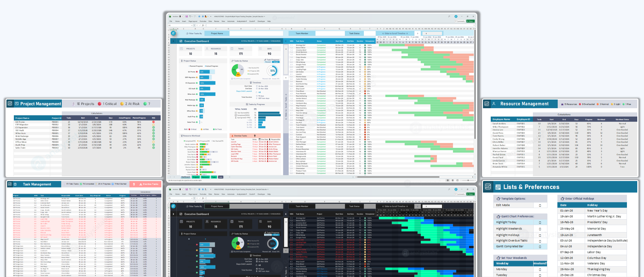Click Timelines icon in light dashboard
This screenshot has height=277, width=644.
pos(251,82)
